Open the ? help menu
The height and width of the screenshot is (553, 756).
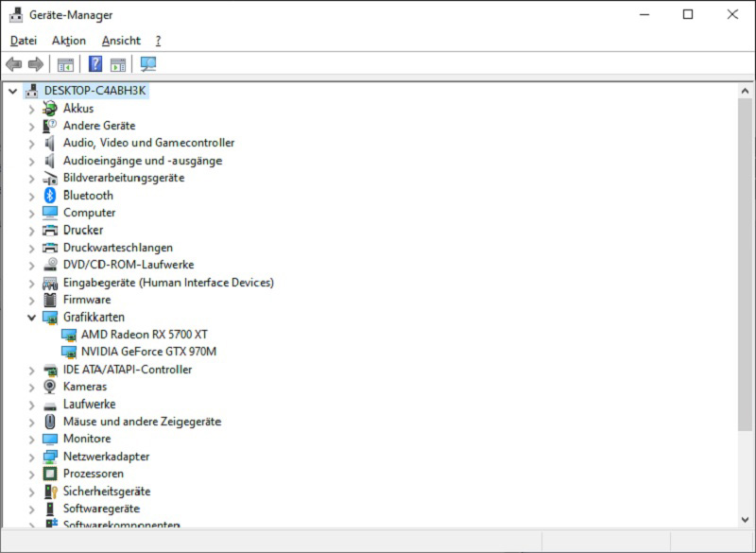click(x=158, y=41)
